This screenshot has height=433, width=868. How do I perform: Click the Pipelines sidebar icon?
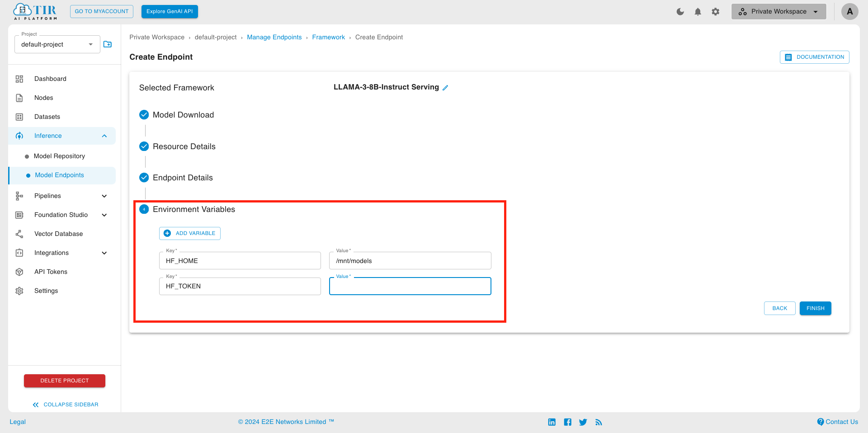click(x=19, y=196)
